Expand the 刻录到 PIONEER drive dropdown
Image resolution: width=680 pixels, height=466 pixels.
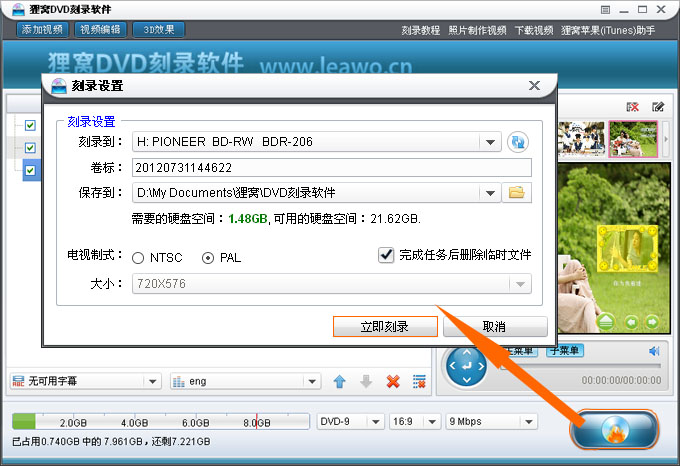490,142
